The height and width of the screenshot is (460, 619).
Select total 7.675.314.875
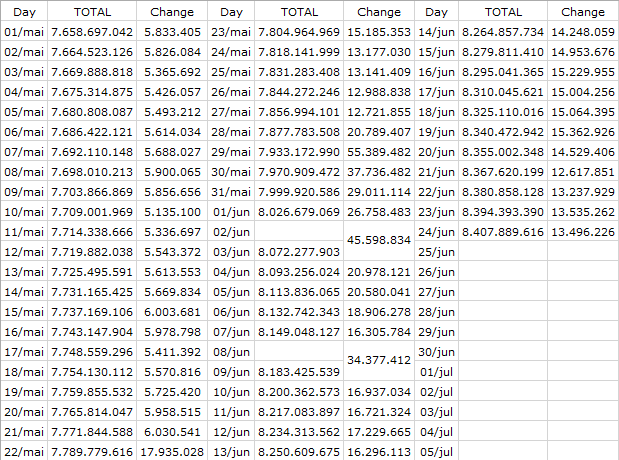pos(92,92)
